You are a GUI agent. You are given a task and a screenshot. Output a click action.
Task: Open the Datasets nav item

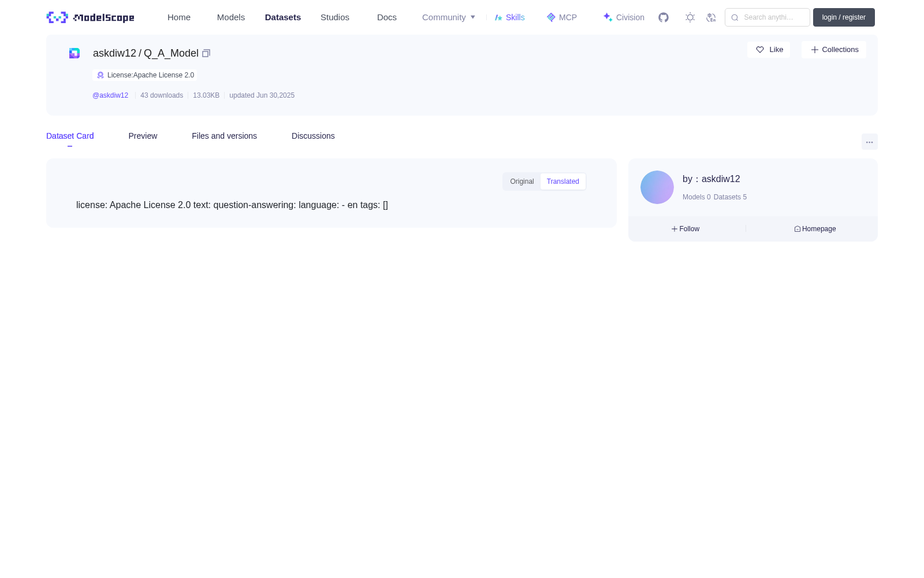click(x=283, y=17)
